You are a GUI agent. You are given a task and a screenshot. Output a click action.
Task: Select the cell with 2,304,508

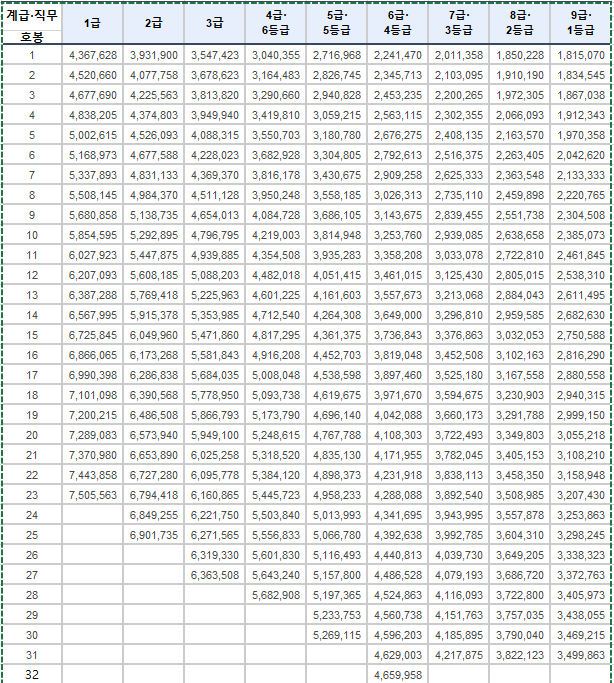click(x=580, y=216)
